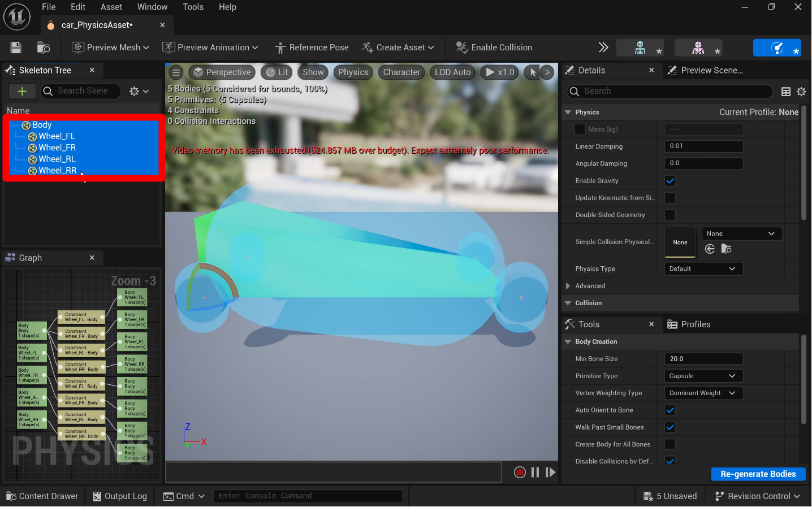Screen dimensions: 812x507
Task: Close the car_PhysicsAsset tab
Action: click(x=162, y=25)
